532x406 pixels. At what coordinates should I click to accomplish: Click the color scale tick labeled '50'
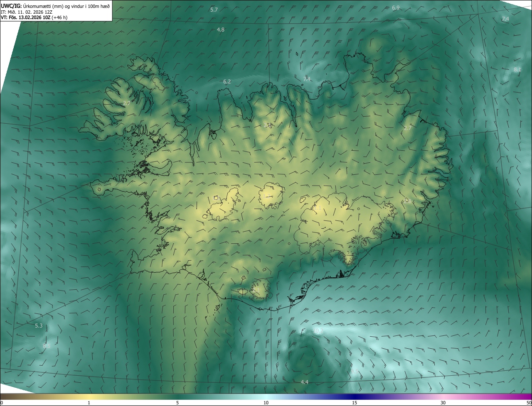(x=529, y=403)
